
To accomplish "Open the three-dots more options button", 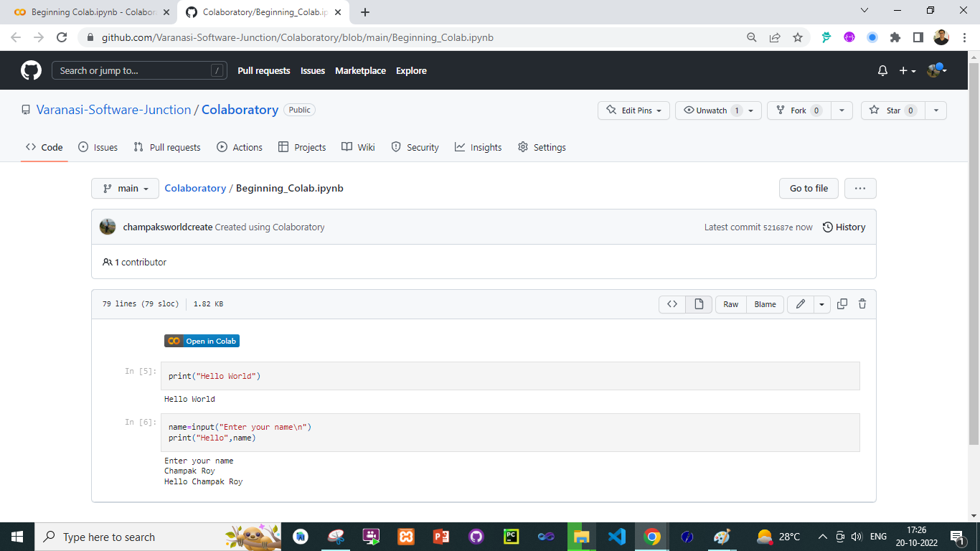I will (x=860, y=189).
